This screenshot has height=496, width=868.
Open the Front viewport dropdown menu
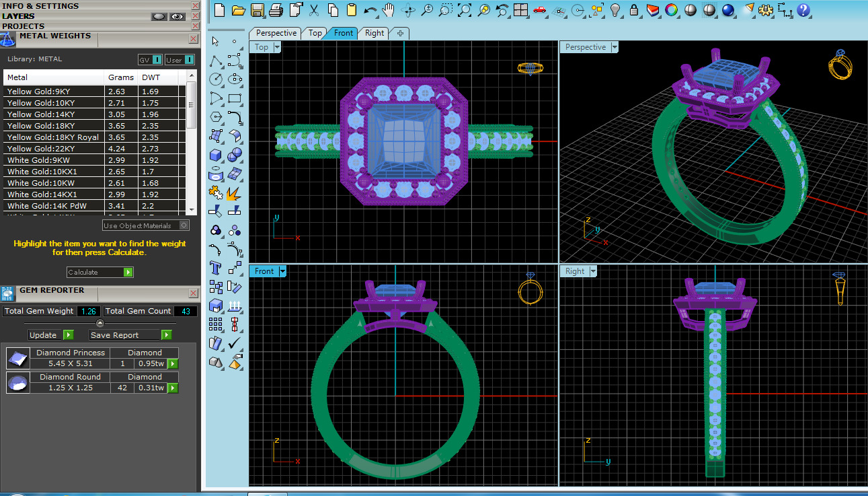click(x=282, y=271)
